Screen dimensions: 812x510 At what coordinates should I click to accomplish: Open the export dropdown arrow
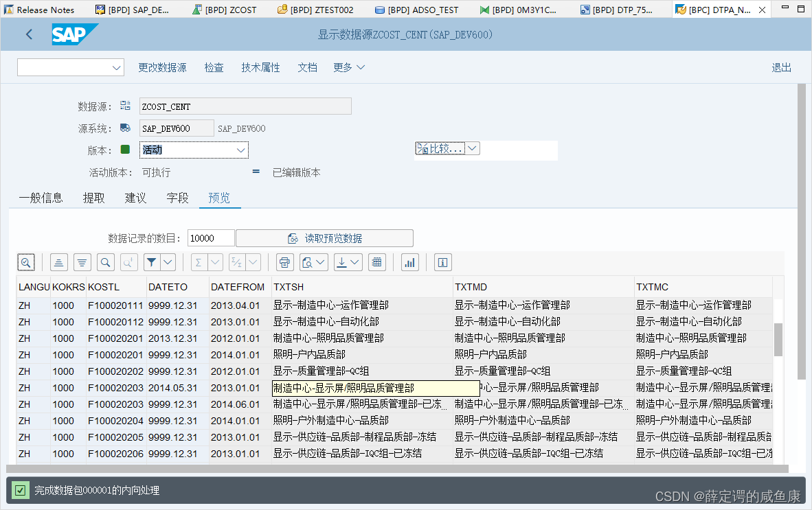click(x=355, y=262)
